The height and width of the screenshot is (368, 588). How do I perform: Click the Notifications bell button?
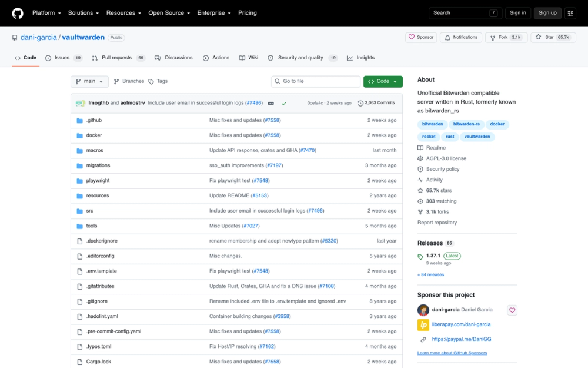[x=460, y=37]
